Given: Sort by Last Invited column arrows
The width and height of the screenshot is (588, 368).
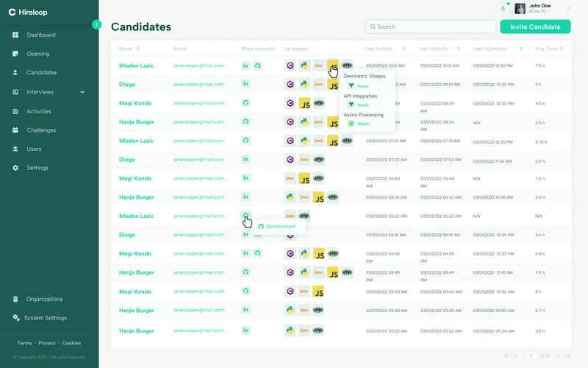Looking at the screenshot, I should pos(404,49).
